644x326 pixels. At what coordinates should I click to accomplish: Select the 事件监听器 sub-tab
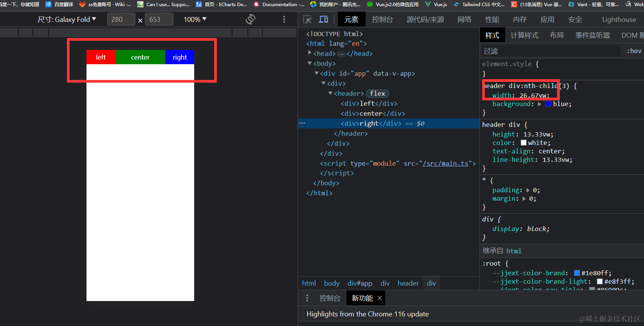point(592,35)
